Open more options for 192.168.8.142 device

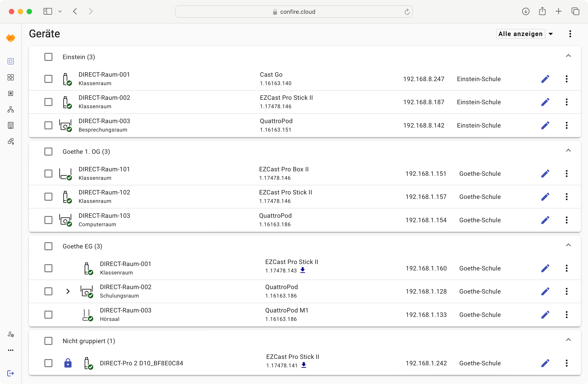point(566,125)
